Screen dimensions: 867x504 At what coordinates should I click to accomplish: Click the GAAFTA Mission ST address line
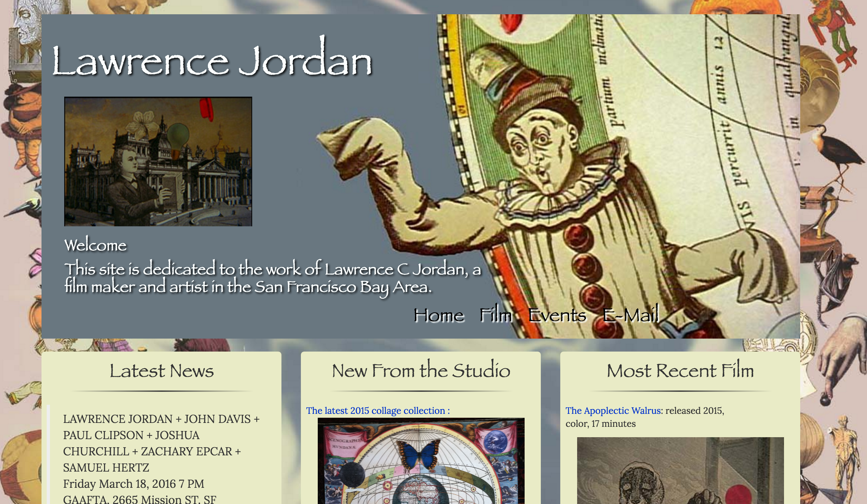coord(139,499)
